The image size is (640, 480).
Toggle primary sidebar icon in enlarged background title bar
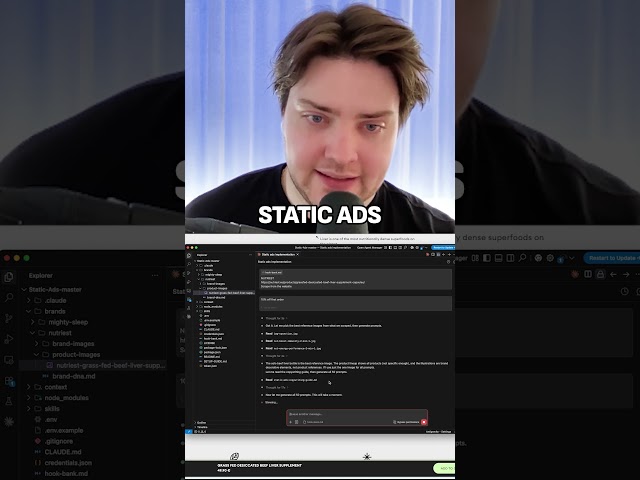click(487, 258)
